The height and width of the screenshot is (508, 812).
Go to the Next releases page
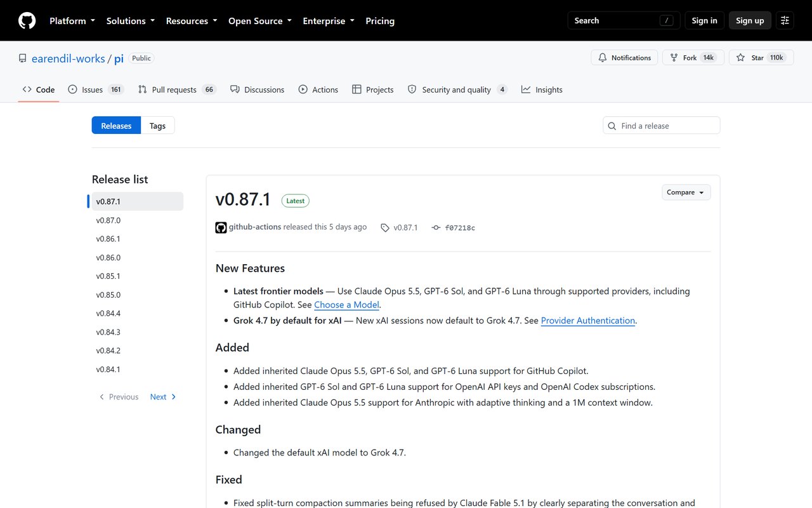coord(163,397)
